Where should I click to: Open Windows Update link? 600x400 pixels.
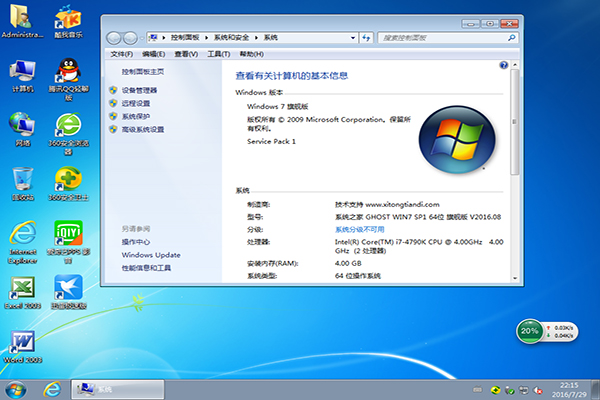pos(151,255)
